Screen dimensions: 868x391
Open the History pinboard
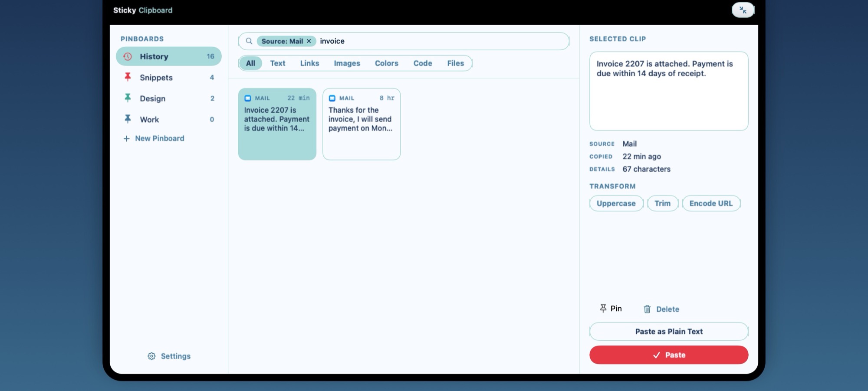169,56
